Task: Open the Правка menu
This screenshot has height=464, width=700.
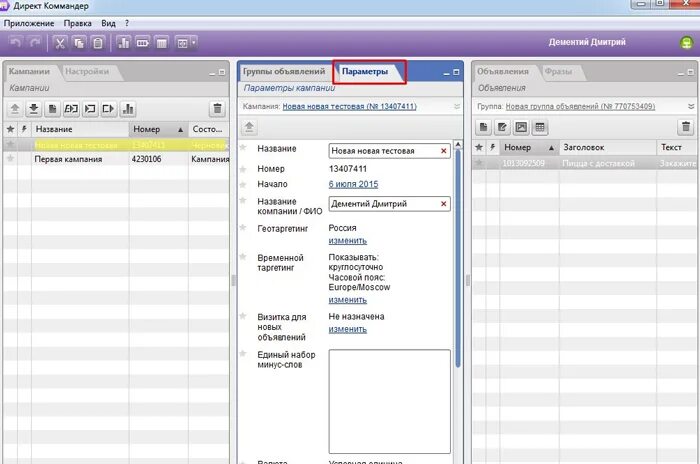Action: 78,23
